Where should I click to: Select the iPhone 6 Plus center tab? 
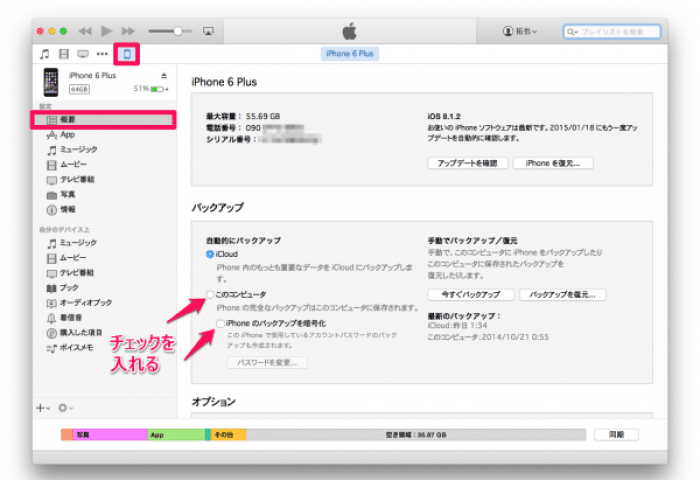pos(350,54)
